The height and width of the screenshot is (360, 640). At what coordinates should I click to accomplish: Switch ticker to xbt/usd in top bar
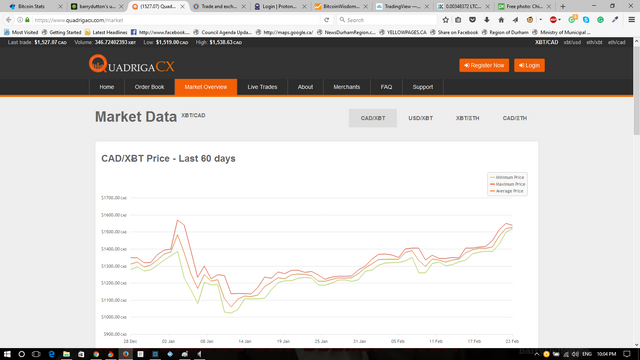click(572, 42)
